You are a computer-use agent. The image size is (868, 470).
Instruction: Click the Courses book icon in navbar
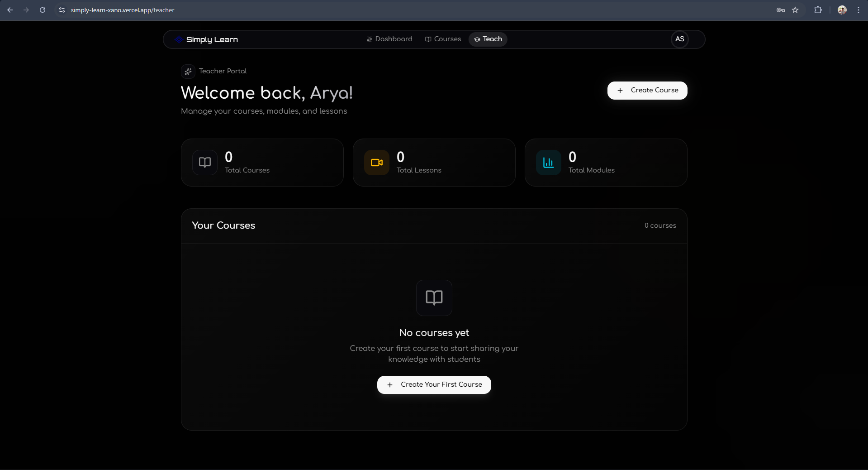coord(428,39)
